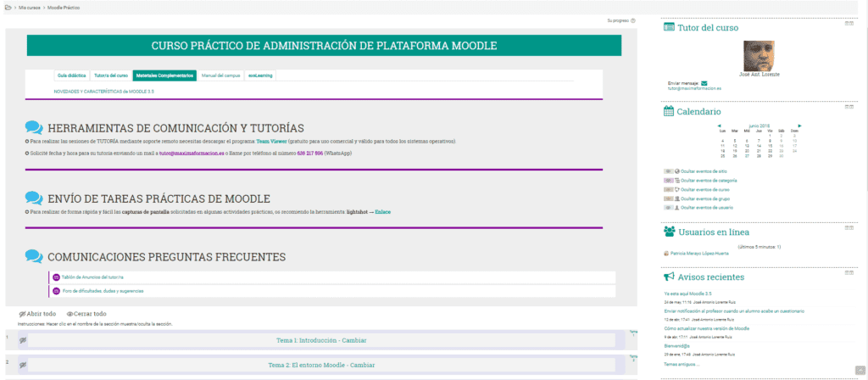868x380 pixels.
Task: Open the exeLearning tab
Action: [260, 75]
